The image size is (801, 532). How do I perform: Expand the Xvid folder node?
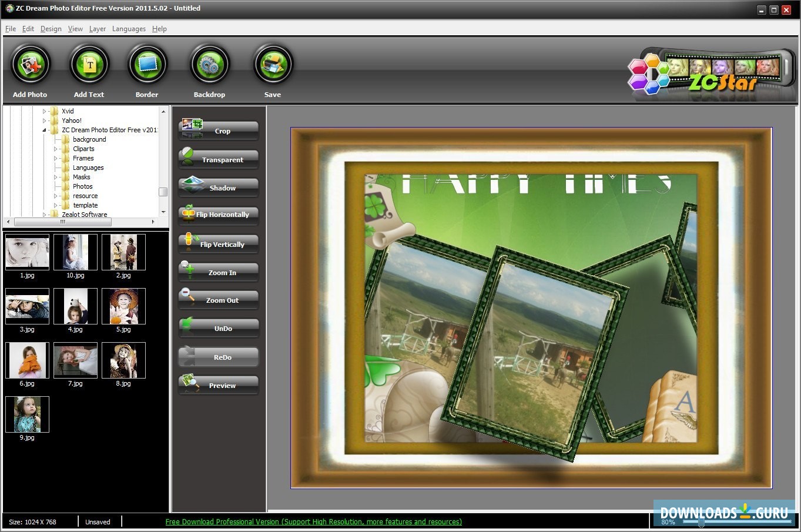click(44, 111)
